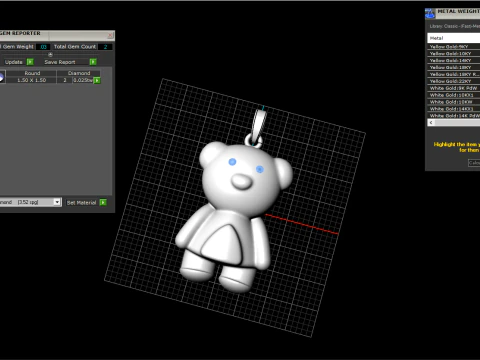This screenshot has height=360, width=480.
Task: Click the Set Material button
Action: tap(81, 202)
